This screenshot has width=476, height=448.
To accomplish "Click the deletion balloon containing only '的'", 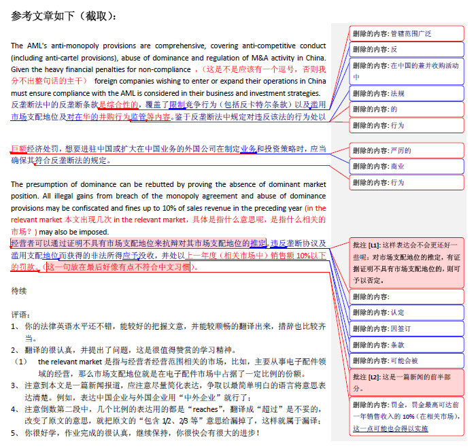I will (407, 109).
